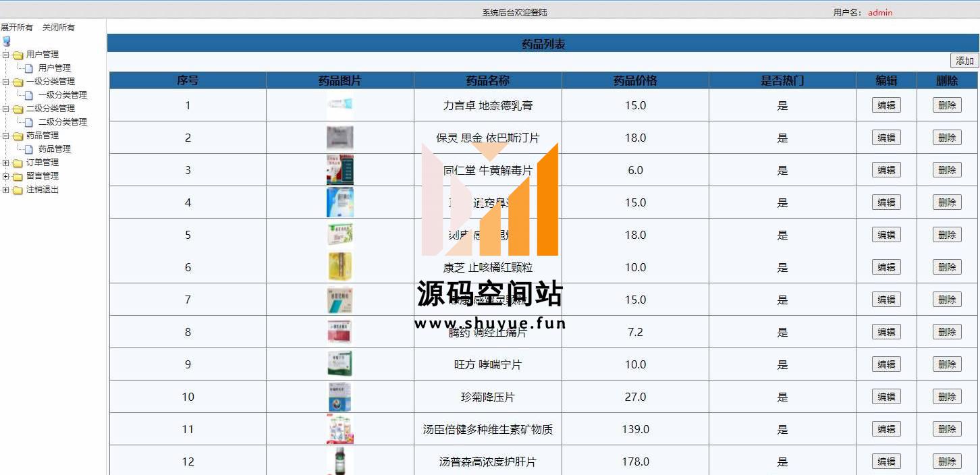Image resolution: width=980 pixels, height=475 pixels.
Task: Click the 珍菊降压片 name cell
Action: [x=488, y=397]
